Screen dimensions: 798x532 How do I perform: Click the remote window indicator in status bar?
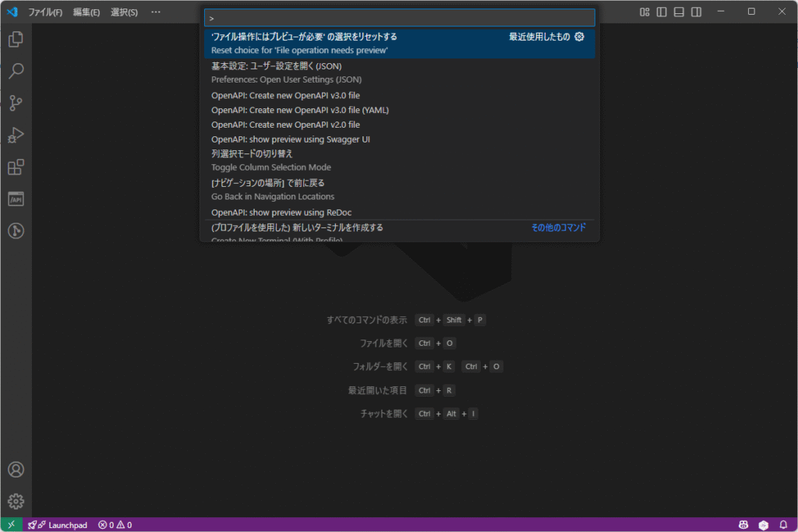[x=11, y=525]
